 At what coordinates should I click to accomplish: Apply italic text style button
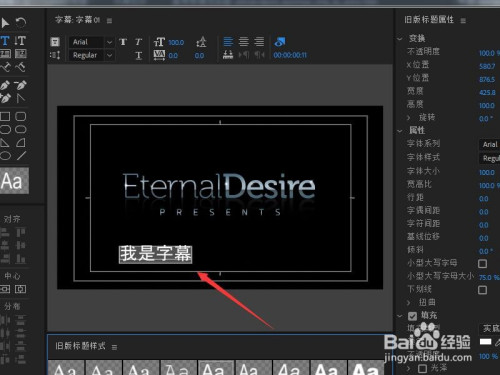pos(139,42)
